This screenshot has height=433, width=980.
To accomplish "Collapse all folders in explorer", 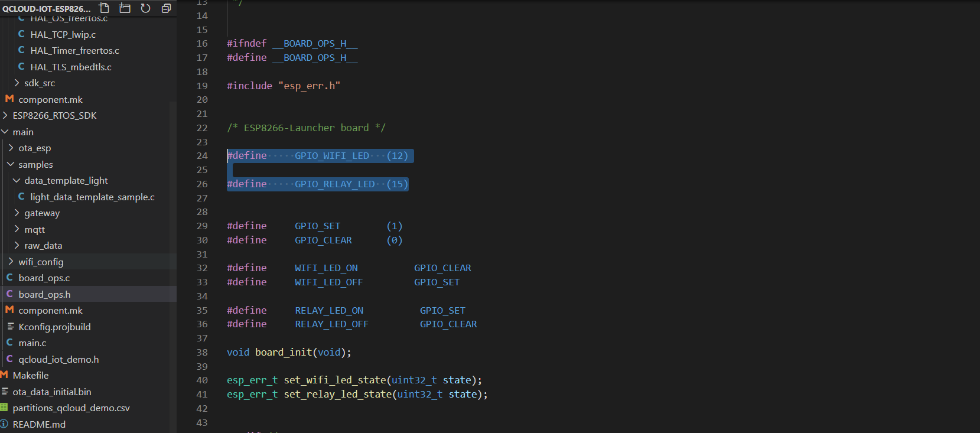I will 166,8.
